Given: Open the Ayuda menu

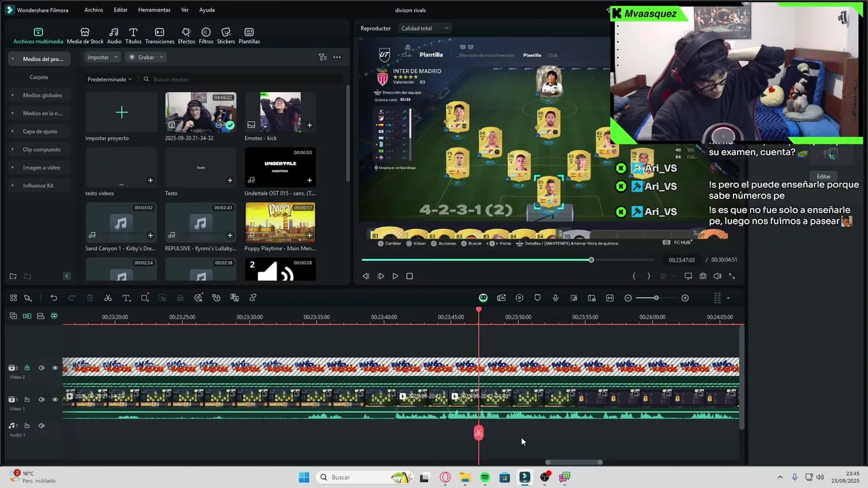Looking at the screenshot, I should [x=207, y=10].
